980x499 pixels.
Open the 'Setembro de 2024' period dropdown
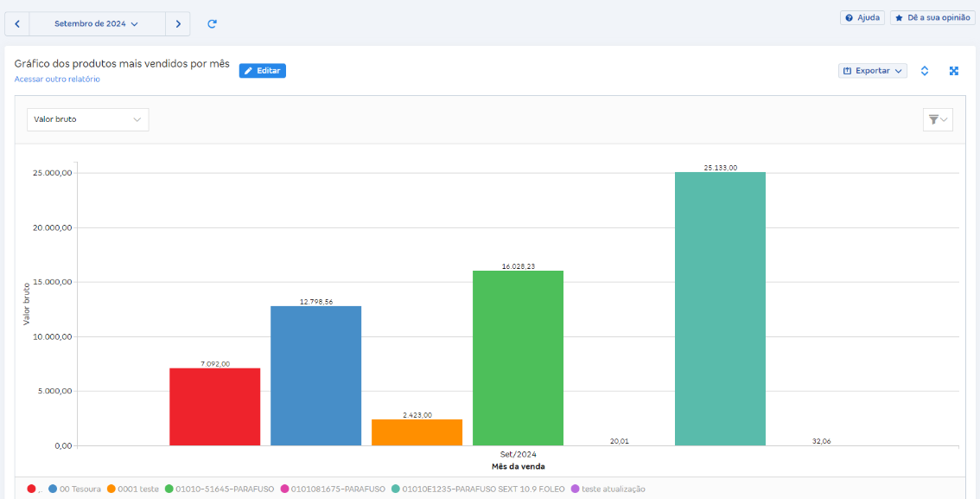[97, 24]
